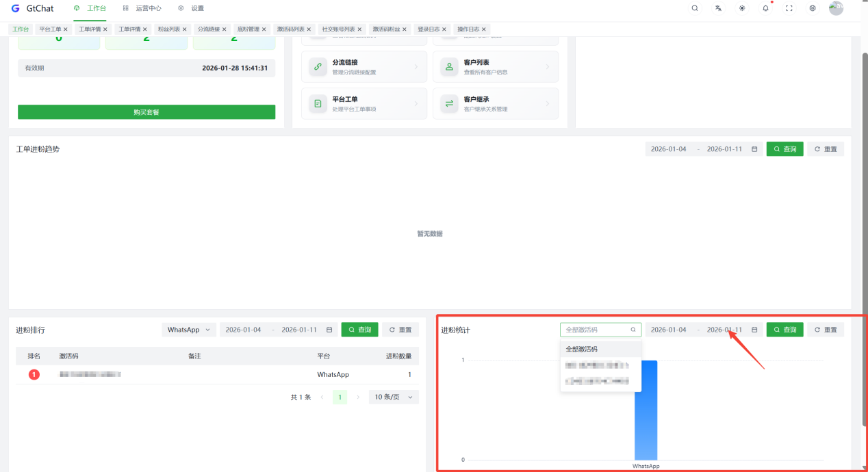Image resolution: width=868 pixels, height=472 pixels.
Task: Click 重置 button in 工单进粉趋势 panel
Action: tap(826, 149)
